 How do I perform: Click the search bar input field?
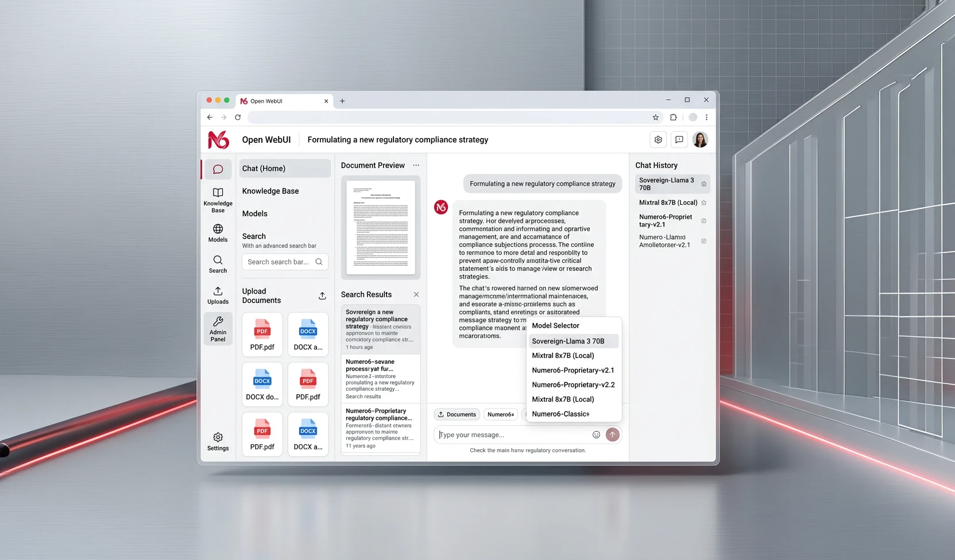pyautogui.click(x=285, y=262)
